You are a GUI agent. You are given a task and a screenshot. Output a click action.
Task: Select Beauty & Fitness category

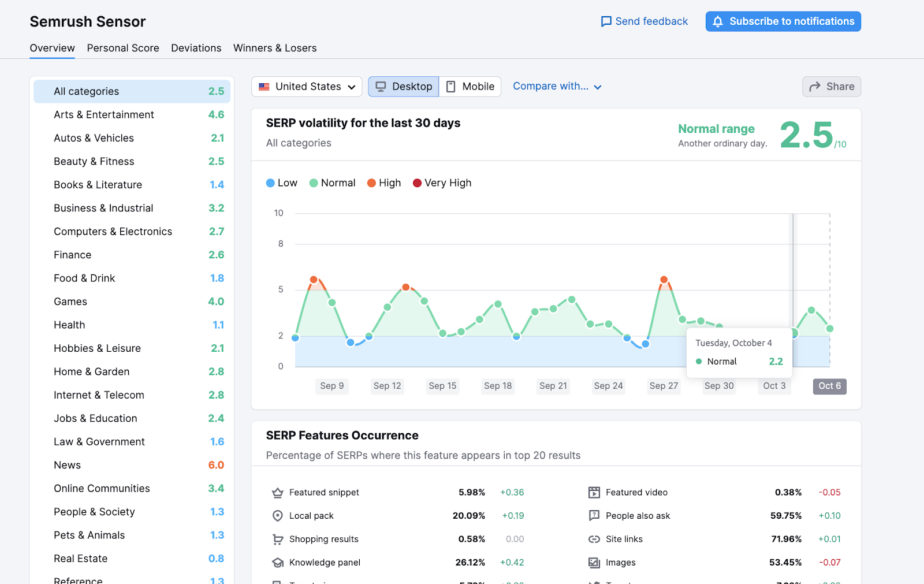[x=132, y=162]
